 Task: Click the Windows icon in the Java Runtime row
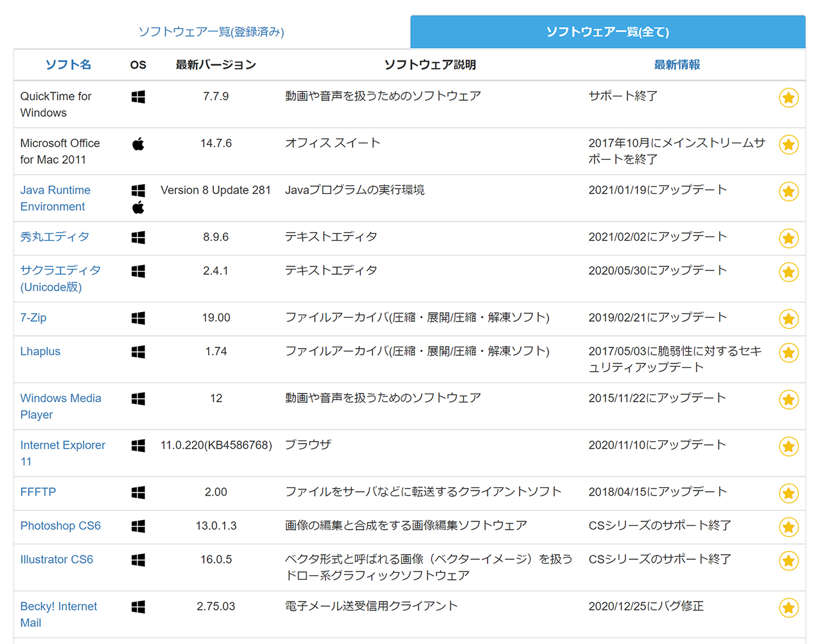[x=138, y=191]
